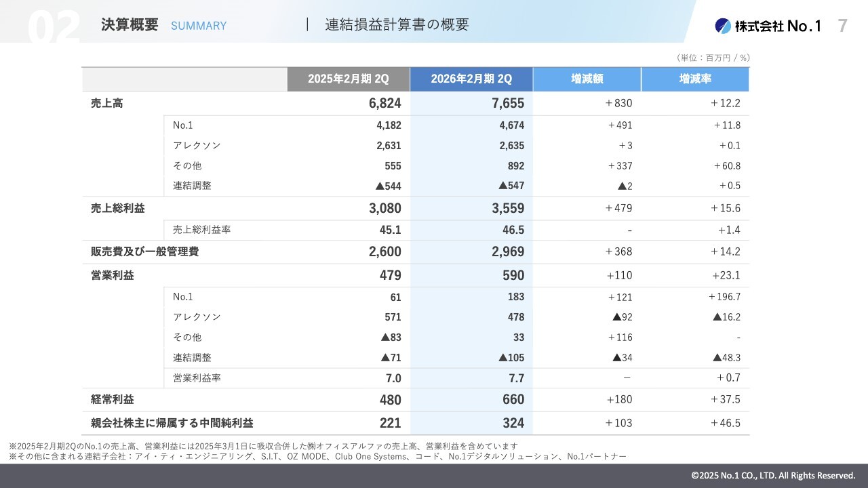Click the 営業利益率 sub-row label

point(197,378)
